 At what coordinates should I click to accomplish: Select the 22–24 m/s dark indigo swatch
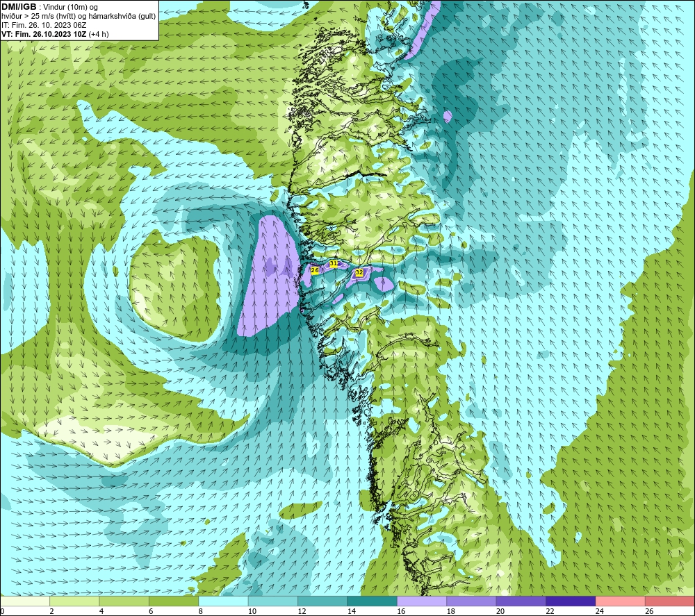tap(571, 601)
